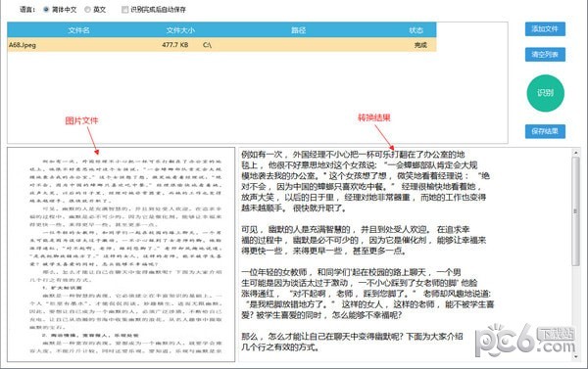588x369 pixels.
Task: Click the 状态 column header
Action: pos(416,30)
